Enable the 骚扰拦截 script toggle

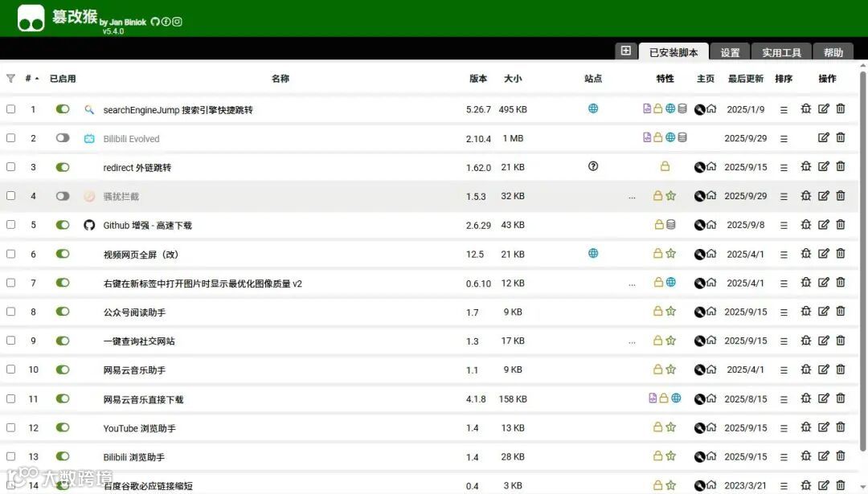(63, 196)
